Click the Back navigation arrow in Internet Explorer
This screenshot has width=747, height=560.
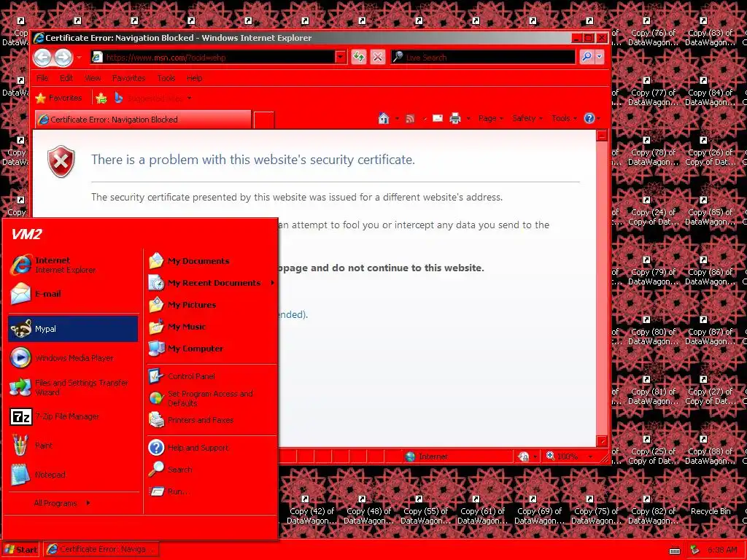(x=42, y=58)
